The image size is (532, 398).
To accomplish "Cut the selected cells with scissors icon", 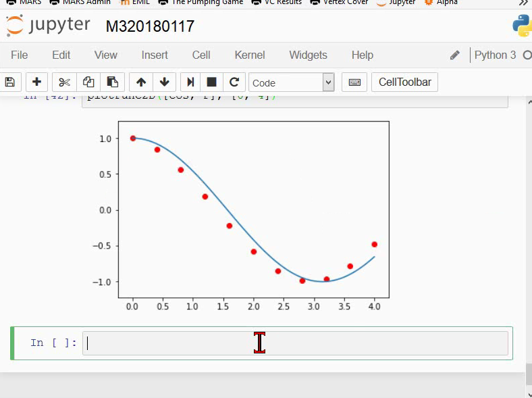I will [x=64, y=82].
